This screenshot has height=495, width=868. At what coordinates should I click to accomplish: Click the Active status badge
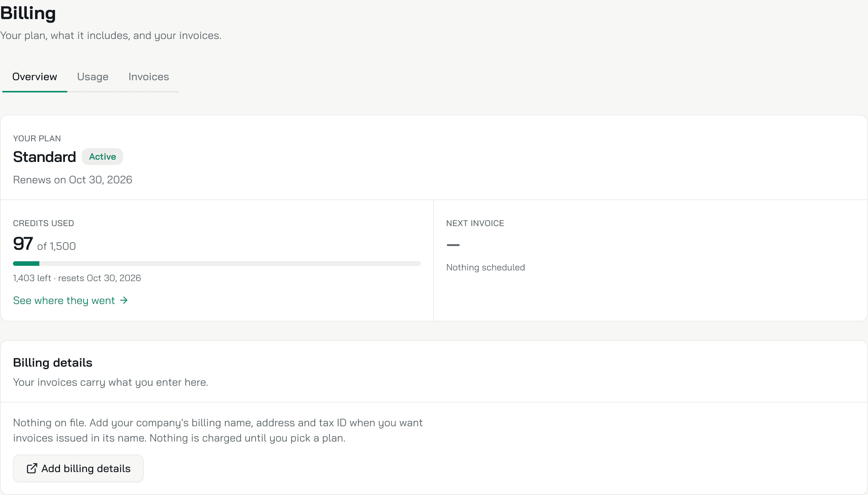coord(102,157)
